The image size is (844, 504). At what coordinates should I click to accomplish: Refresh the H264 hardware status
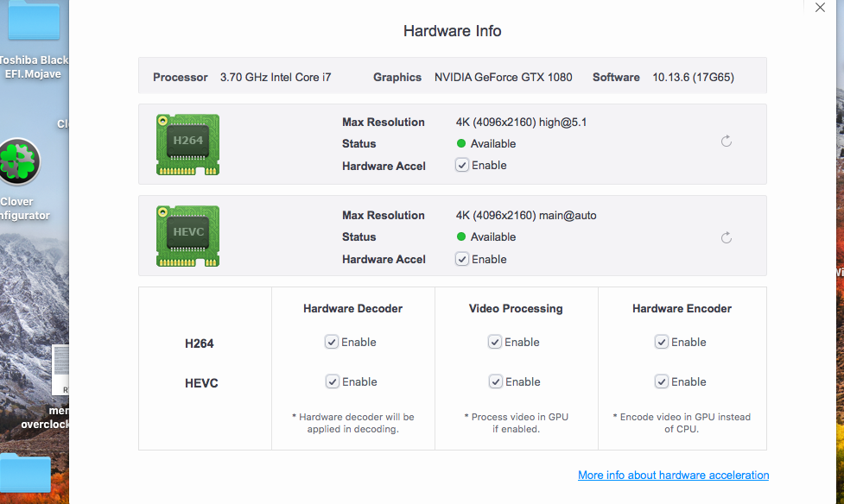click(727, 141)
